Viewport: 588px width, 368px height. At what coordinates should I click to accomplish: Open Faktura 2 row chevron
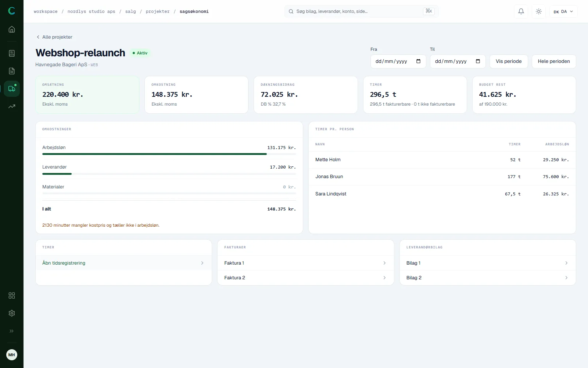click(384, 277)
